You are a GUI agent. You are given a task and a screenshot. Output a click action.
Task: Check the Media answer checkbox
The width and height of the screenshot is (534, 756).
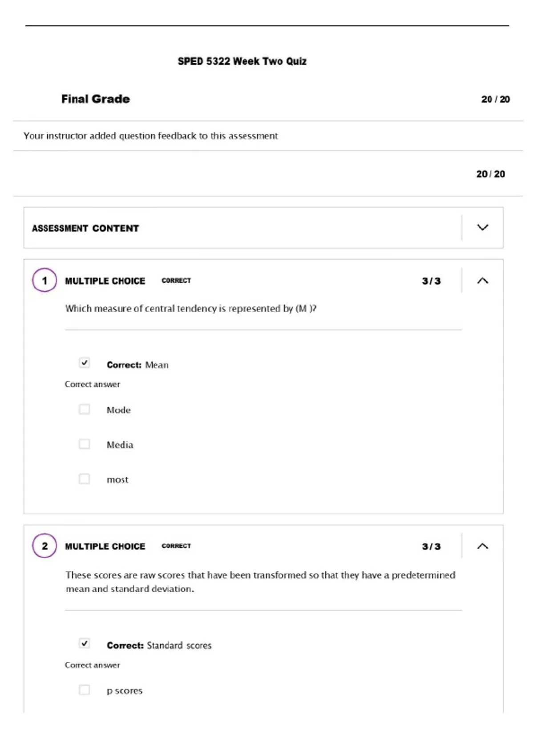[x=84, y=444]
